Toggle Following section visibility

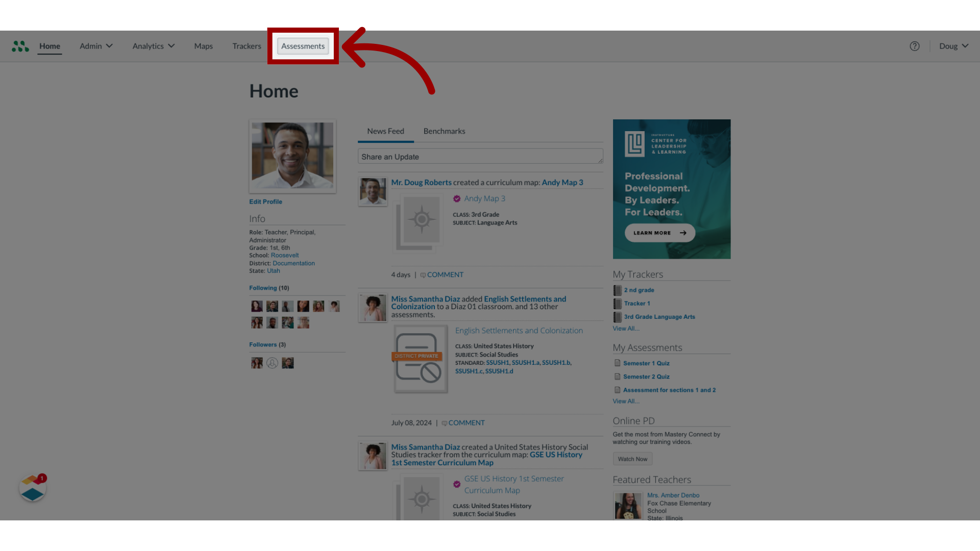[262, 287]
